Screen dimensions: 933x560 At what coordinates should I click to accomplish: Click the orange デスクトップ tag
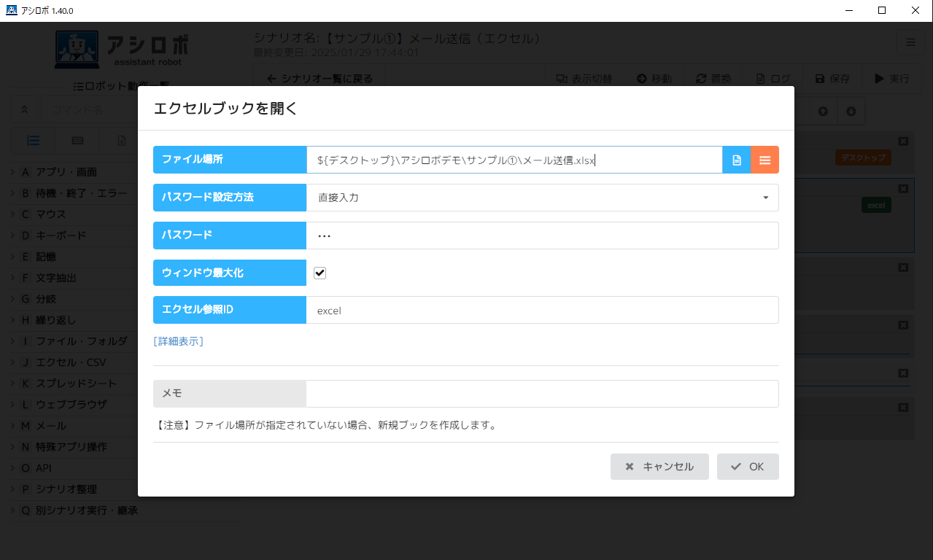click(863, 157)
